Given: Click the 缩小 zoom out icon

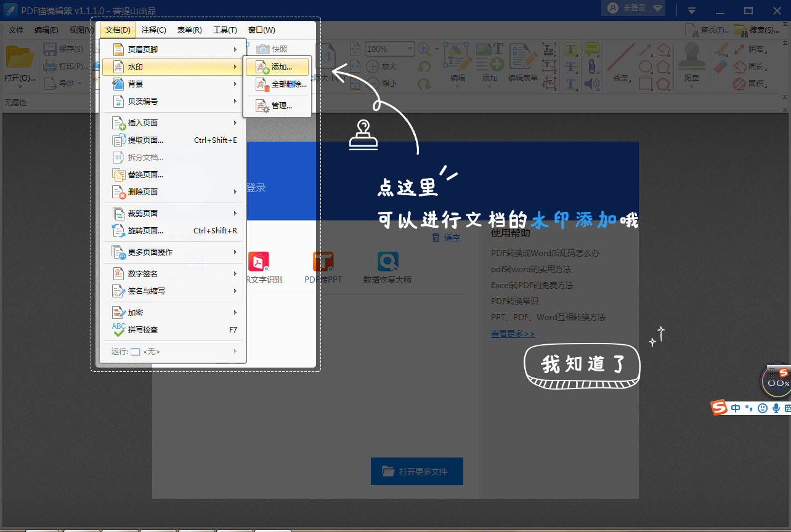Looking at the screenshot, I should tap(373, 84).
